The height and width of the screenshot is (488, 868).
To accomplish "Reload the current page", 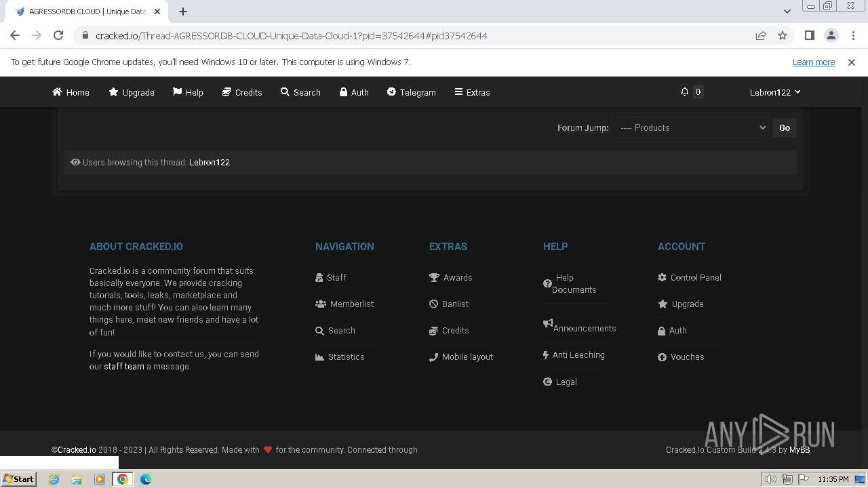I will (x=58, y=35).
